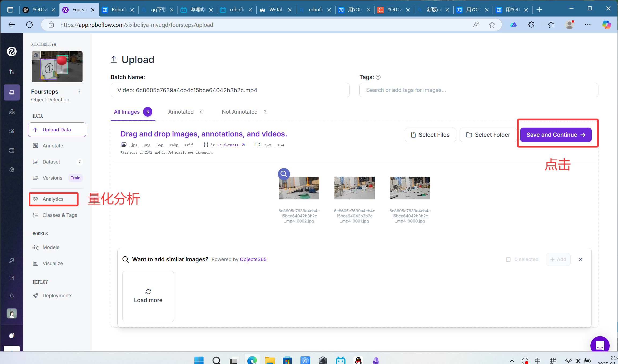This screenshot has height=364, width=618.
Task: Open the Analytics sidebar item
Action: 53,199
